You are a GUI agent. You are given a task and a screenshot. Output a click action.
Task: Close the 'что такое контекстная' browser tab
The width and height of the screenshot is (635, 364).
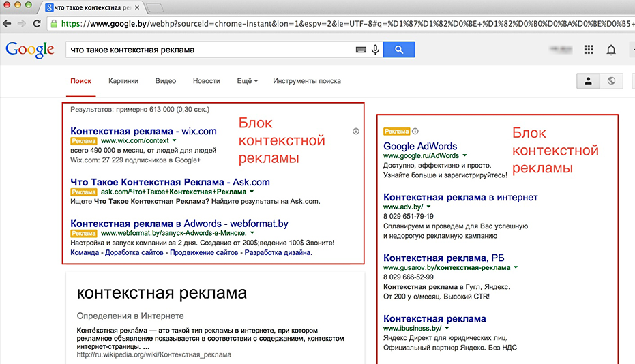click(x=137, y=7)
